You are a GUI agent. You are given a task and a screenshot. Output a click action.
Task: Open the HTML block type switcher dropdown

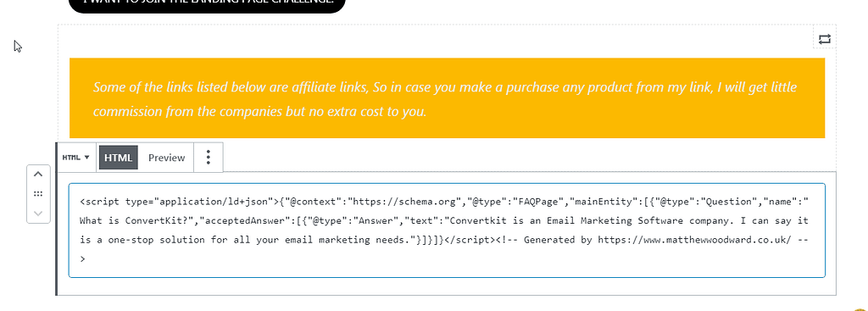(x=76, y=158)
